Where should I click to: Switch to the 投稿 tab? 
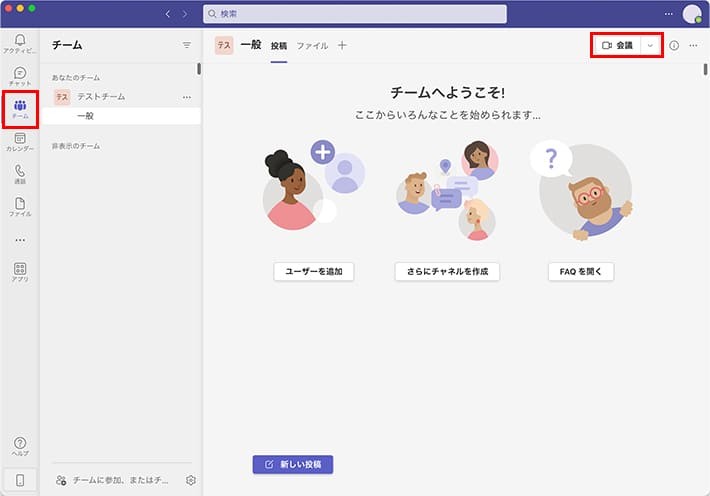[x=279, y=46]
